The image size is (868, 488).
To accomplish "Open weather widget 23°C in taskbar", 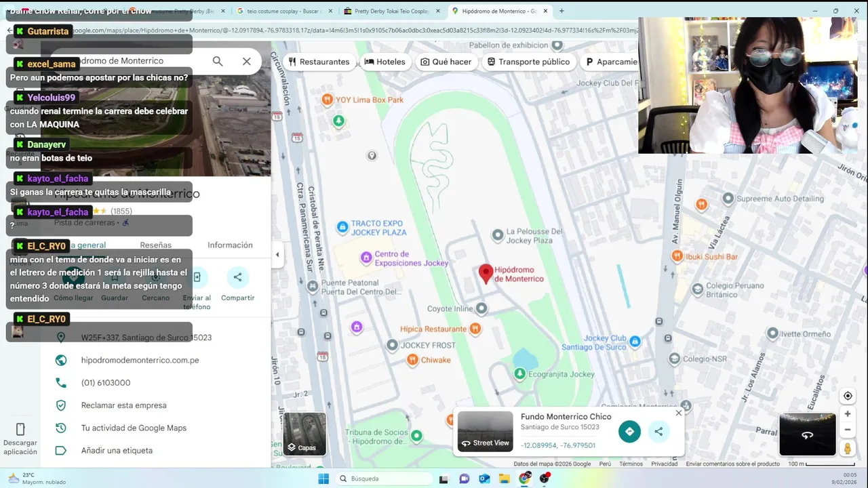I will (37, 479).
